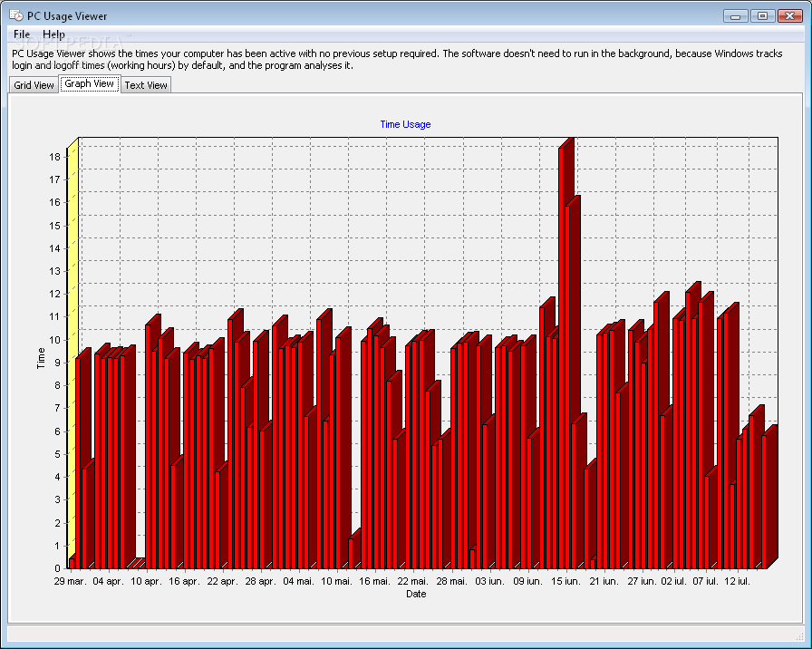Click the 12 iul. date label

(x=737, y=581)
